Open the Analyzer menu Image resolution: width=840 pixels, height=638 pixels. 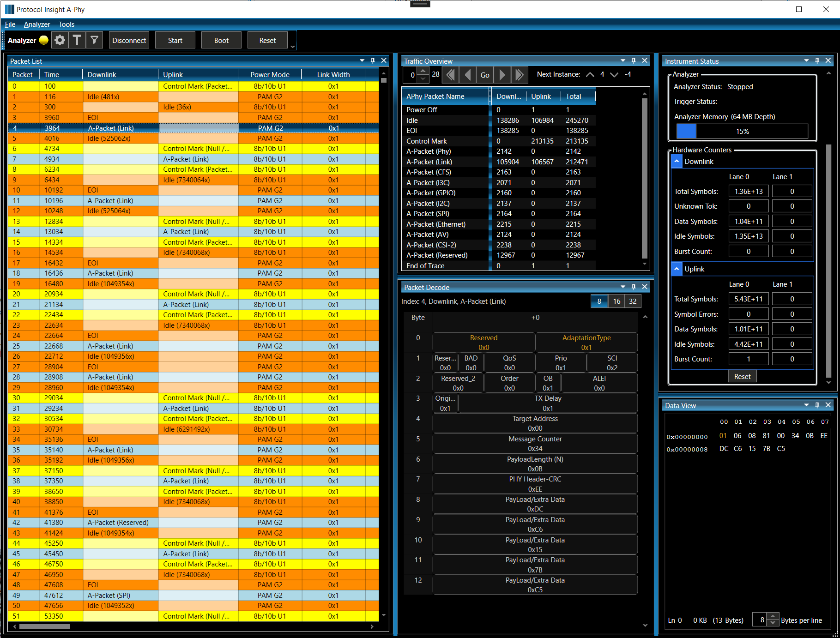36,24
